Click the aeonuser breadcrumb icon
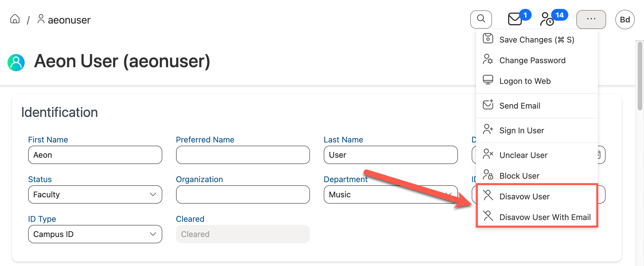This screenshot has width=644, height=266. click(41, 19)
